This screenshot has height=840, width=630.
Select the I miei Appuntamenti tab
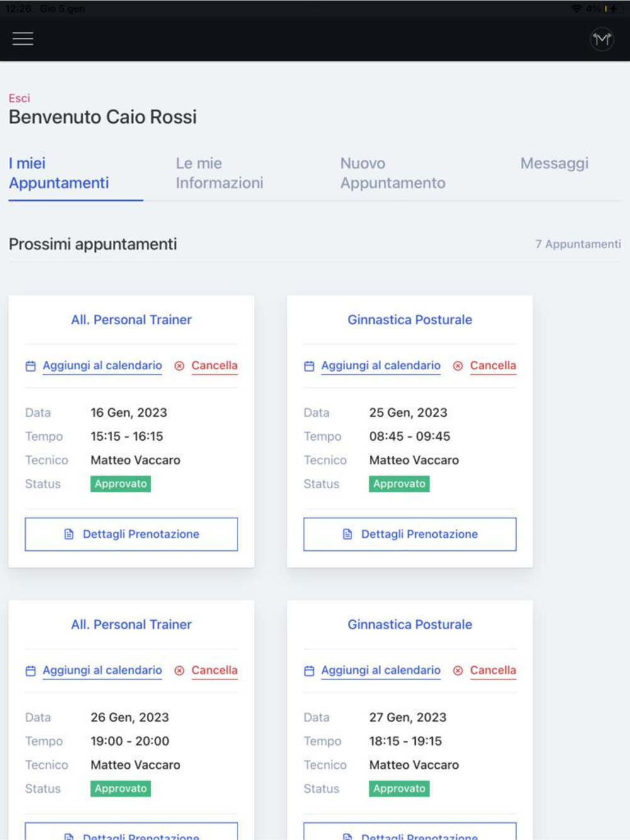(x=59, y=173)
